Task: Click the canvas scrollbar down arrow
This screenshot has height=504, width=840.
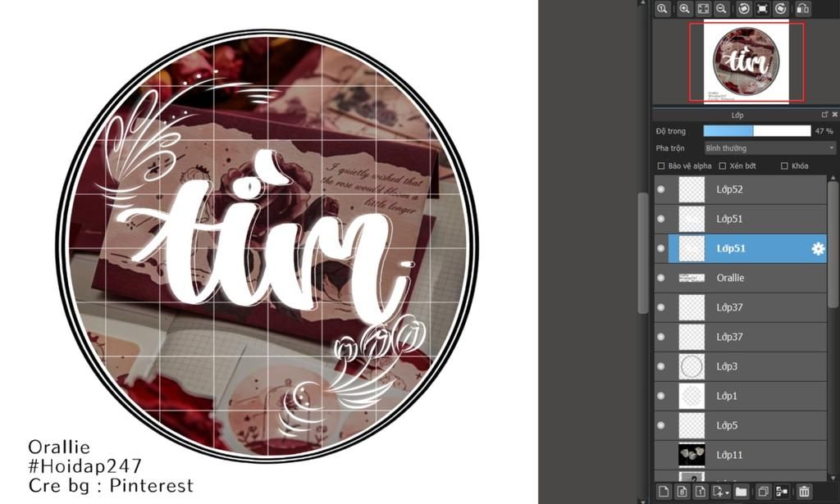Action: pyautogui.click(x=643, y=501)
